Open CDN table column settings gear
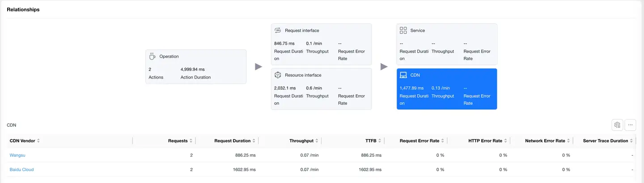The image size is (644, 183). coord(617,125)
